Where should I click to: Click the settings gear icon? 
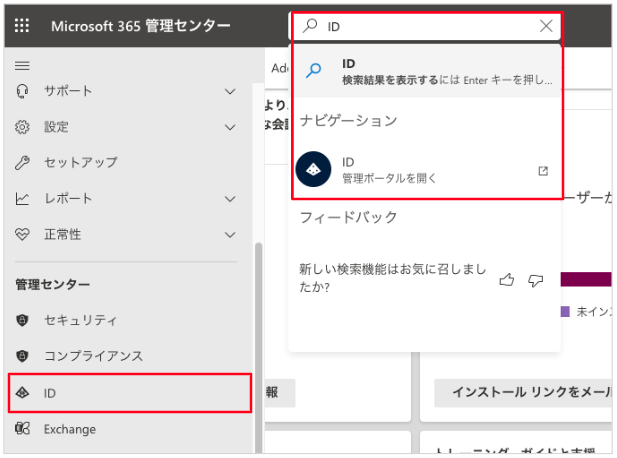tap(22, 127)
